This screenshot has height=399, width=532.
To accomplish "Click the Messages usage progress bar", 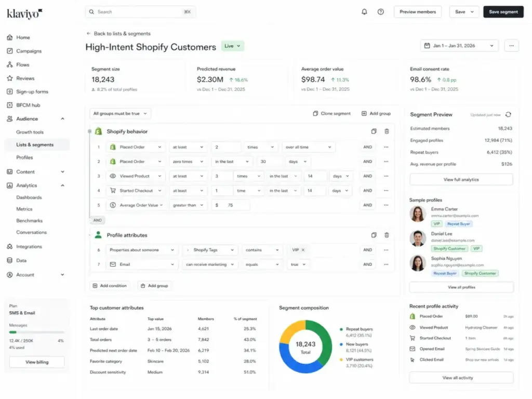I will [37, 332].
